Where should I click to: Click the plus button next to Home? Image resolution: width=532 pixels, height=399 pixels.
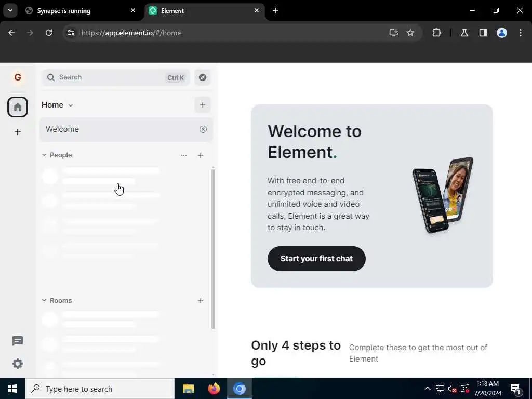203,105
